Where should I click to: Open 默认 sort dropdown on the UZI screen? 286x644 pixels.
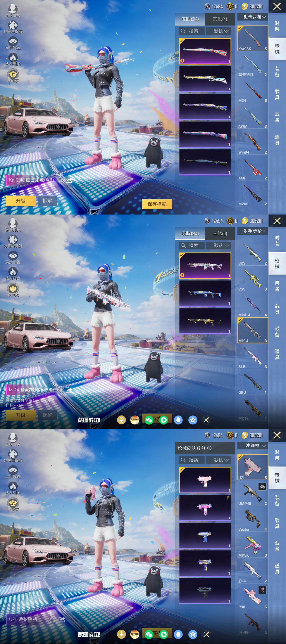coord(219,460)
